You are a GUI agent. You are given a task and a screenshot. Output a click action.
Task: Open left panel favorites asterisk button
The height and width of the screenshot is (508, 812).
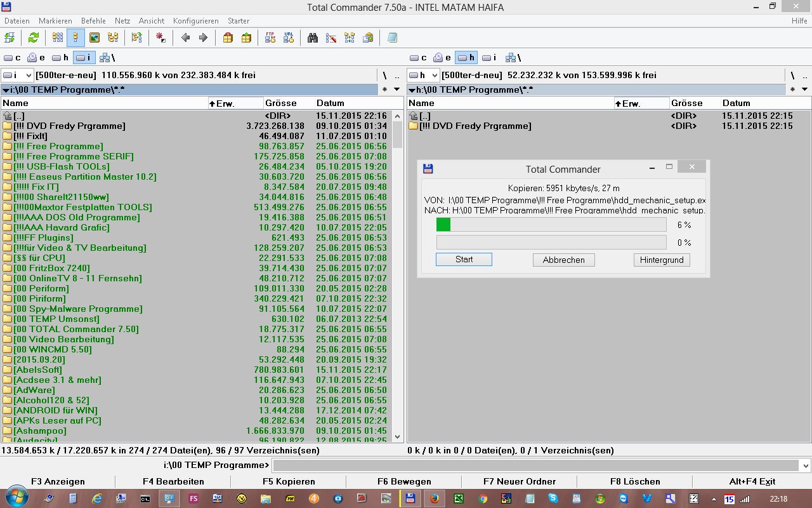[384, 90]
